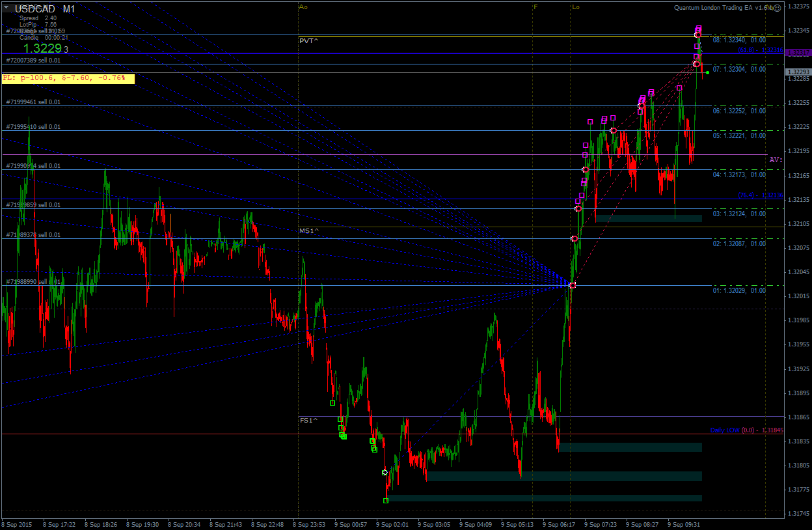This screenshot has width=812, height=530.
Task: Open the chart menu arrow beside USDCAD
Action: (x=7, y=7)
